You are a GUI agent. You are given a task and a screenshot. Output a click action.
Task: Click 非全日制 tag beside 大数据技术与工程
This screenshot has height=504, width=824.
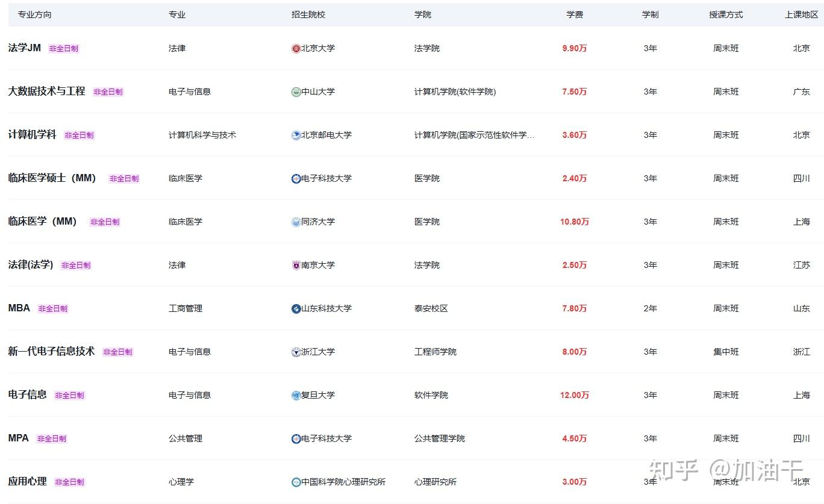coord(108,92)
